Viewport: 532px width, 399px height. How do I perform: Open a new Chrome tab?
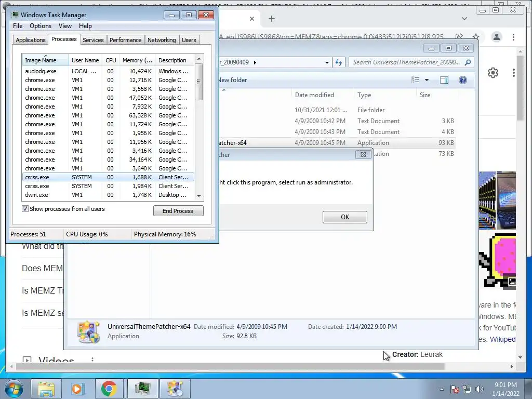point(271,19)
